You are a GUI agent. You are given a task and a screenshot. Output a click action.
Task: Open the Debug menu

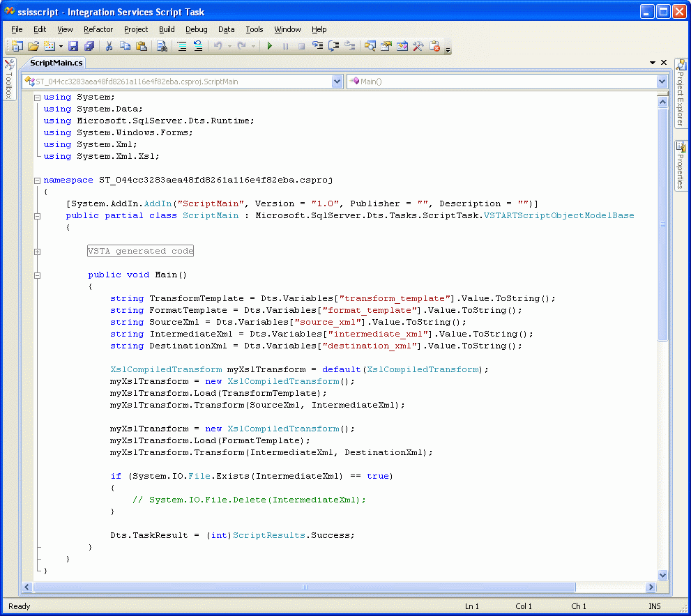(196, 29)
